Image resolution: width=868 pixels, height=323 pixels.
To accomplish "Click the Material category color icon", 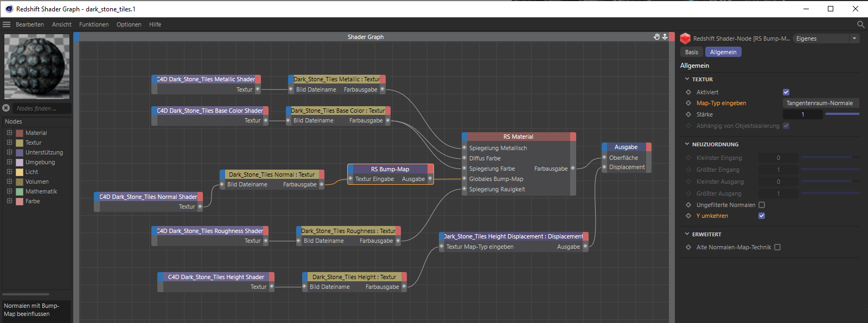I will pos(20,133).
